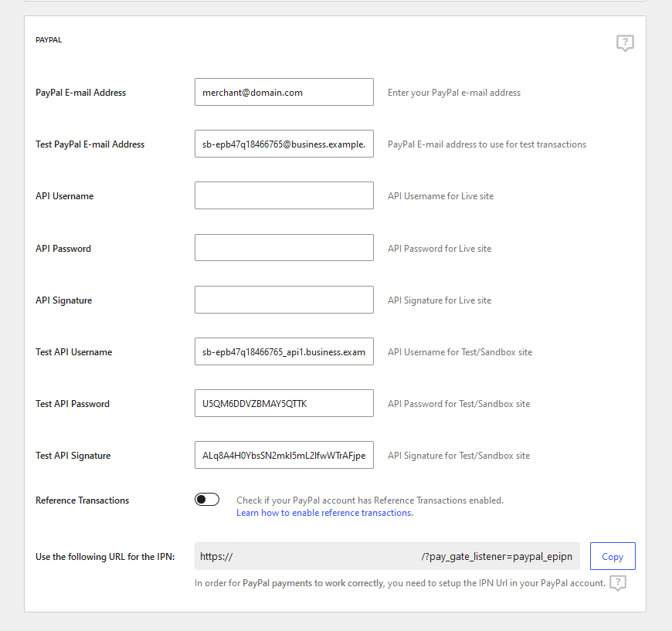
Task: Click the 'API Signature for Live site' hint
Action: [440, 300]
